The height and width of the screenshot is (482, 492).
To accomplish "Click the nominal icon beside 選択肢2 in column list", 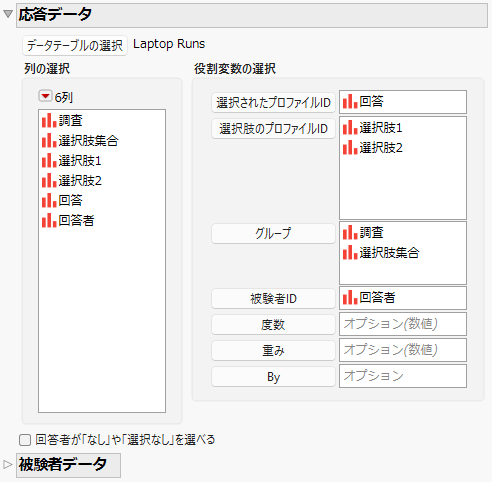I will click(x=49, y=180).
